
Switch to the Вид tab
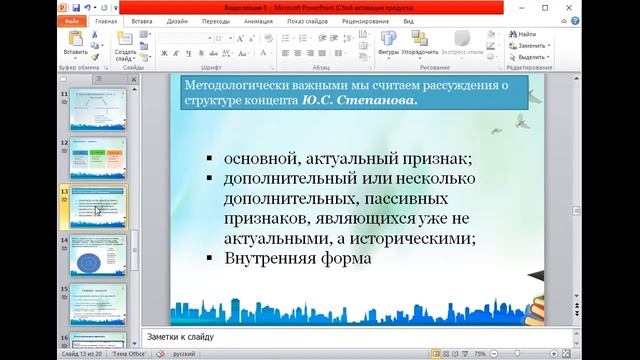click(x=409, y=21)
